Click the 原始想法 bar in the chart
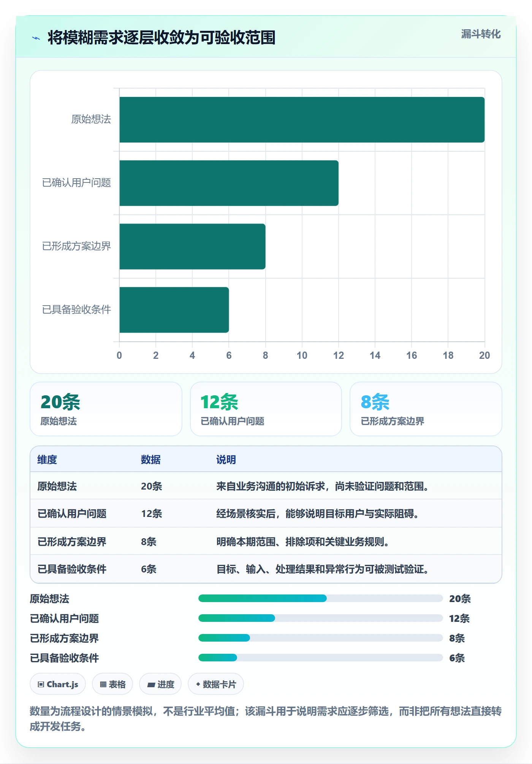532x764 pixels. (302, 120)
